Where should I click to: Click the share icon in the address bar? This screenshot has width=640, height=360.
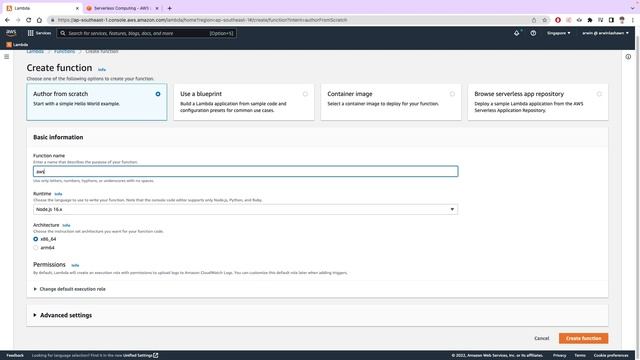coord(534,20)
